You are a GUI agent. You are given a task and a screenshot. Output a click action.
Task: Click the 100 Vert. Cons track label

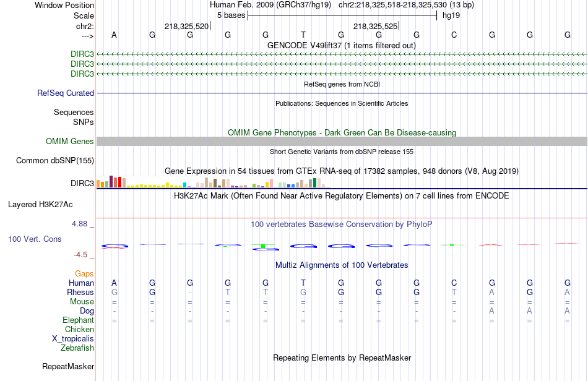[x=35, y=239]
